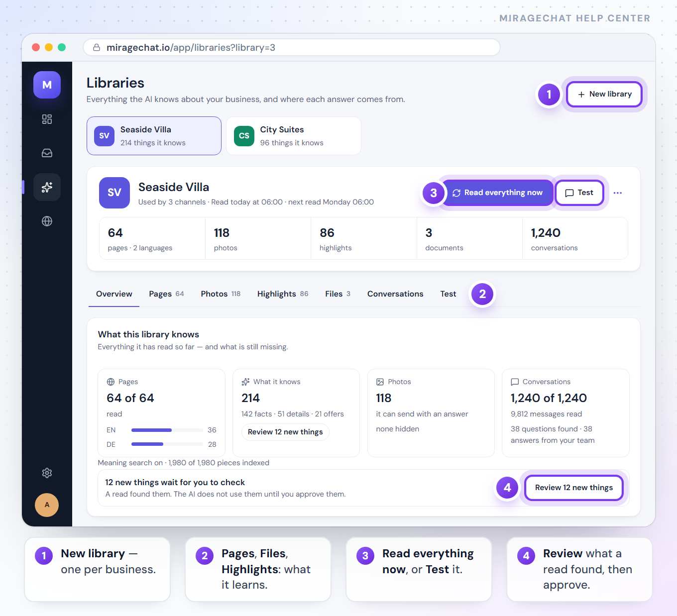Select the AI sparkle icon in sidebar
The image size is (677, 616).
click(47, 187)
